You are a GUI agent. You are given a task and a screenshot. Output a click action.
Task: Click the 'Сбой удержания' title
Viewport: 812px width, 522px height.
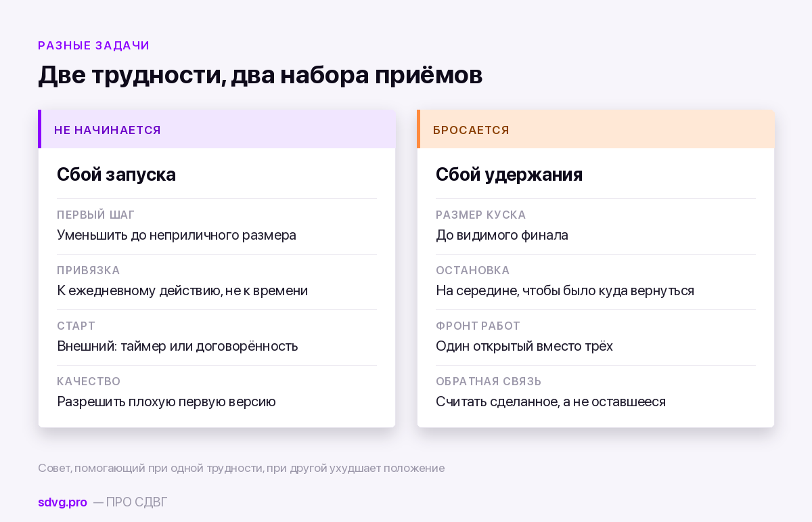point(509,175)
